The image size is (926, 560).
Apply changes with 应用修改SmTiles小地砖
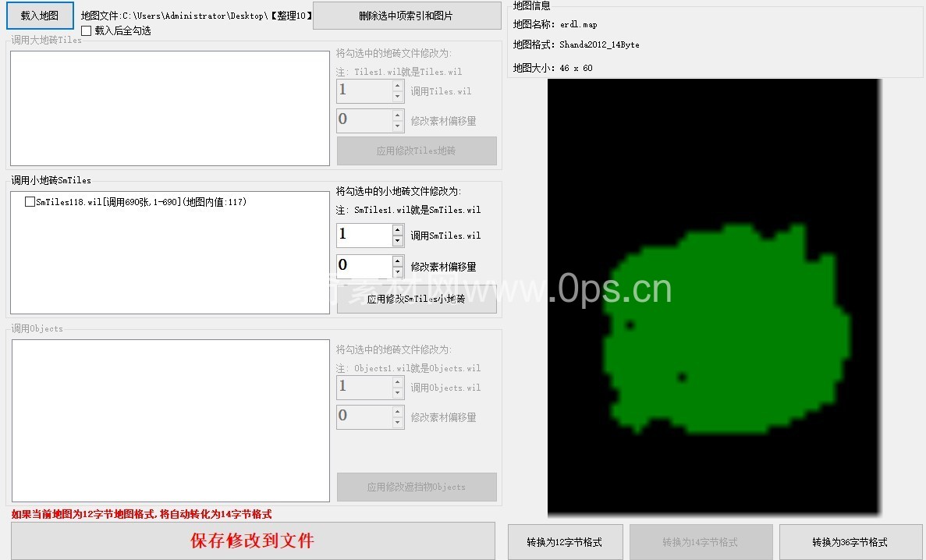coord(417,299)
